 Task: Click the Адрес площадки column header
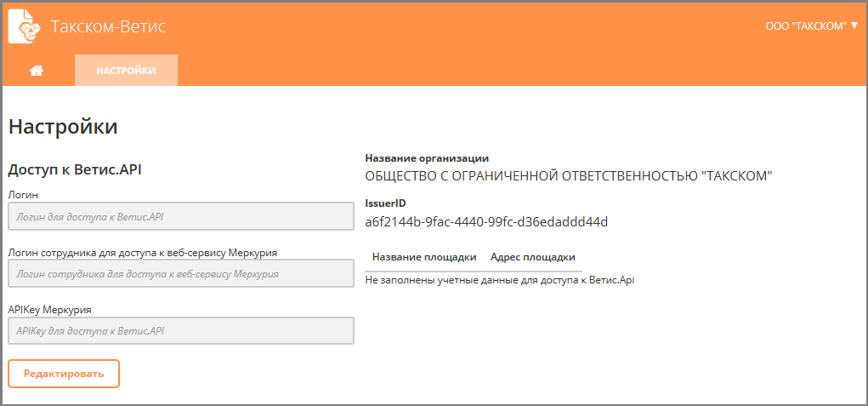coord(532,257)
